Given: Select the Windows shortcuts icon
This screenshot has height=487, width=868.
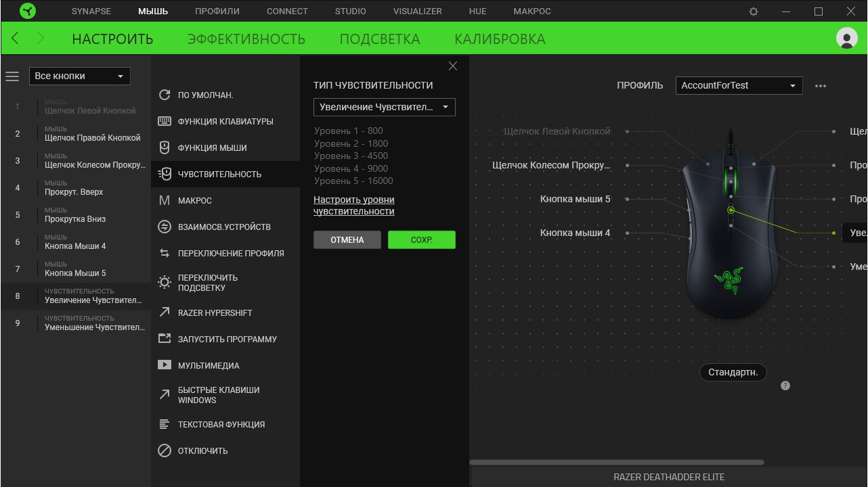Looking at the screenshot, I should pos(165,395).
